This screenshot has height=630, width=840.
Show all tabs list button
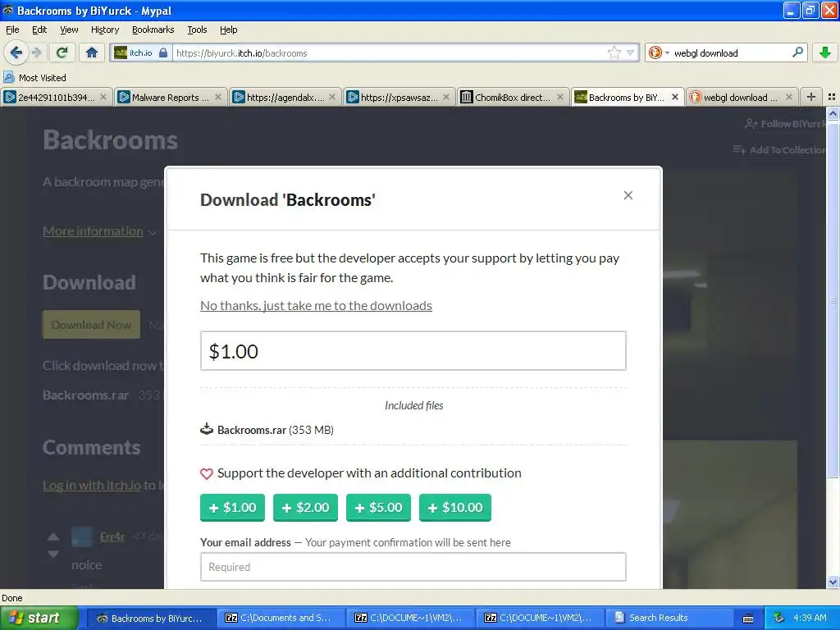(x=832, y=97)
